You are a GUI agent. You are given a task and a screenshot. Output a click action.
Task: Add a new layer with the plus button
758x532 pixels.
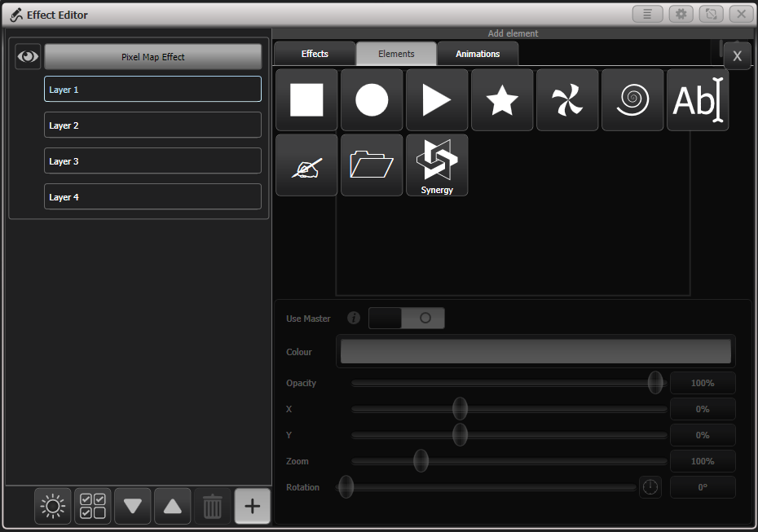tap(252, 506)
